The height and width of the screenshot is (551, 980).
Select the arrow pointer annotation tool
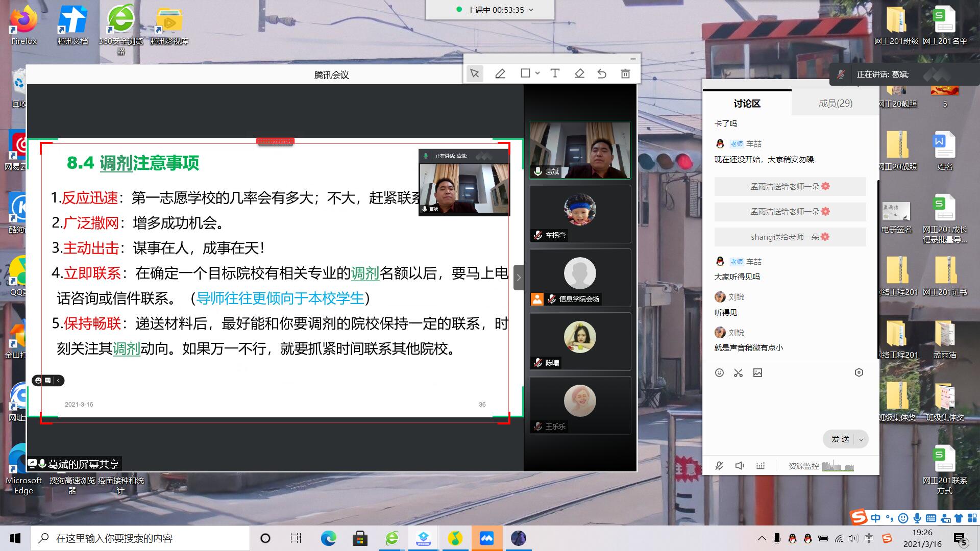[x=475, y=73]
